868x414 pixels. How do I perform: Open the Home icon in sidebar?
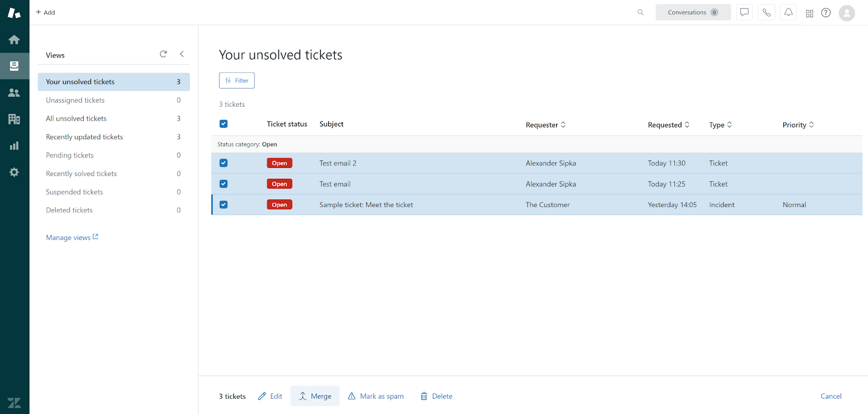(x=14, y=40)
